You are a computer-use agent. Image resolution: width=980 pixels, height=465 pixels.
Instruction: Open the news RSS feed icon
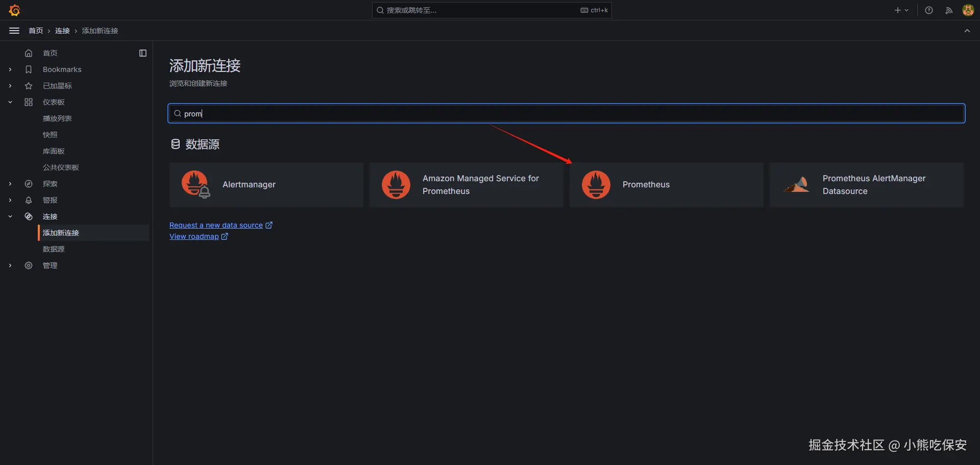pyautogui.click(x=949, y=10)
